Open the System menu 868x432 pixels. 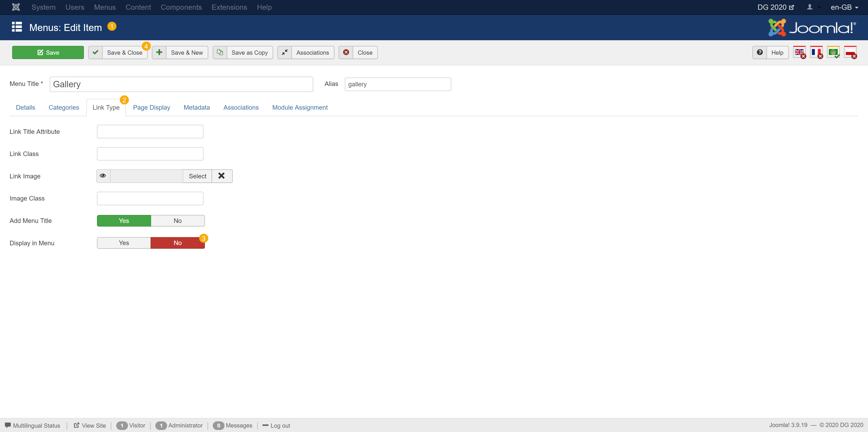click(43, 7)
